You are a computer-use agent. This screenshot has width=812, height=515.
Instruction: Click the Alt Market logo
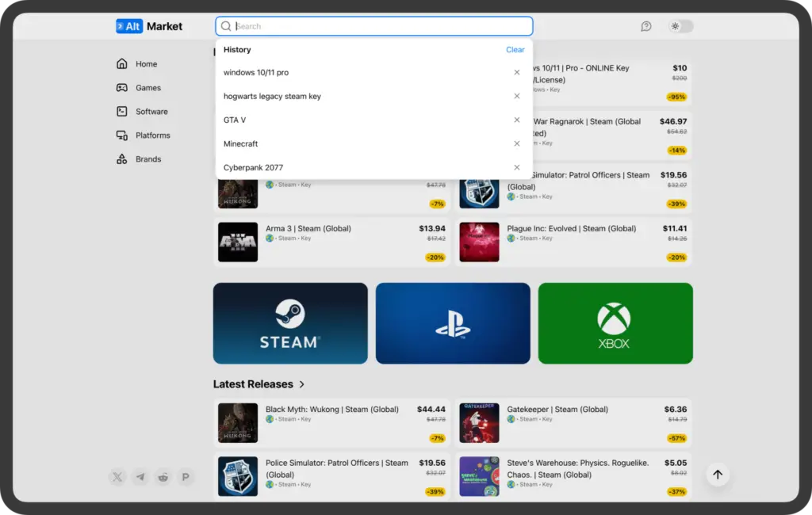pyautogui.click(x=149, y=26)
